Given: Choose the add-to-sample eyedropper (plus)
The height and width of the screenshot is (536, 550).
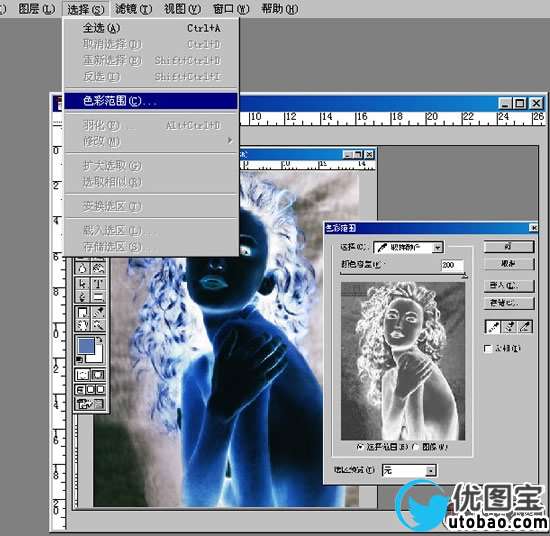Looking at the screenshot, I should [x=509, y=327].
